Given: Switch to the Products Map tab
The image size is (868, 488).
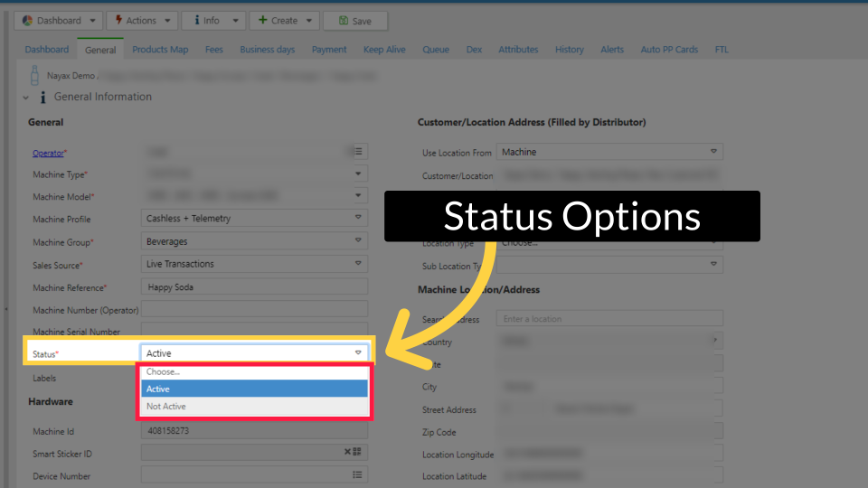Looking at the screenshot, I should point(160,50).
